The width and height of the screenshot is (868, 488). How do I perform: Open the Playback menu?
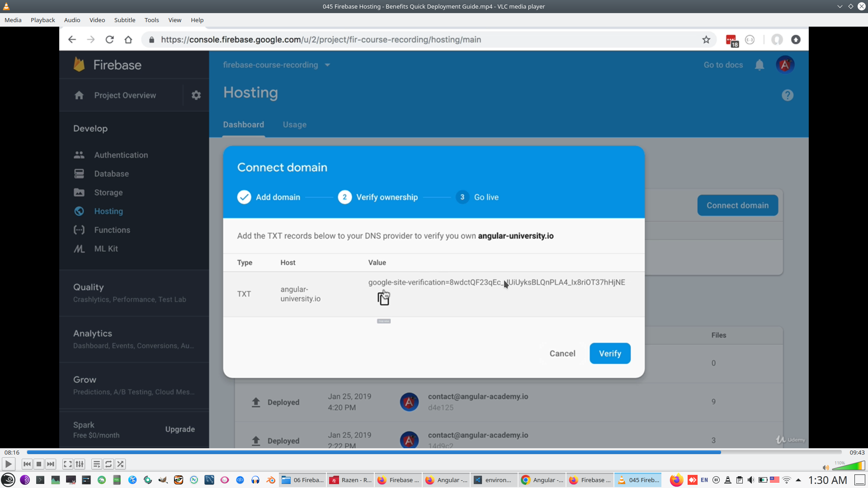[42, 20]
